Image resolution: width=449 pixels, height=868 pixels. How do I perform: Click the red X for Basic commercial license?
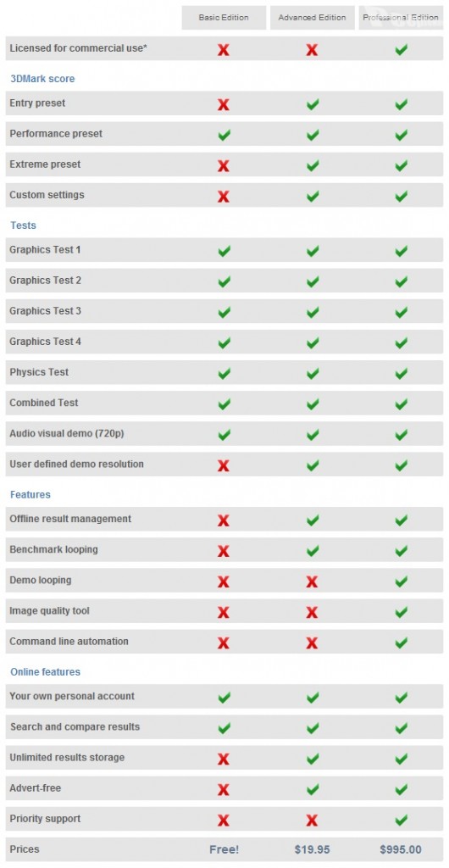[224, 50]
